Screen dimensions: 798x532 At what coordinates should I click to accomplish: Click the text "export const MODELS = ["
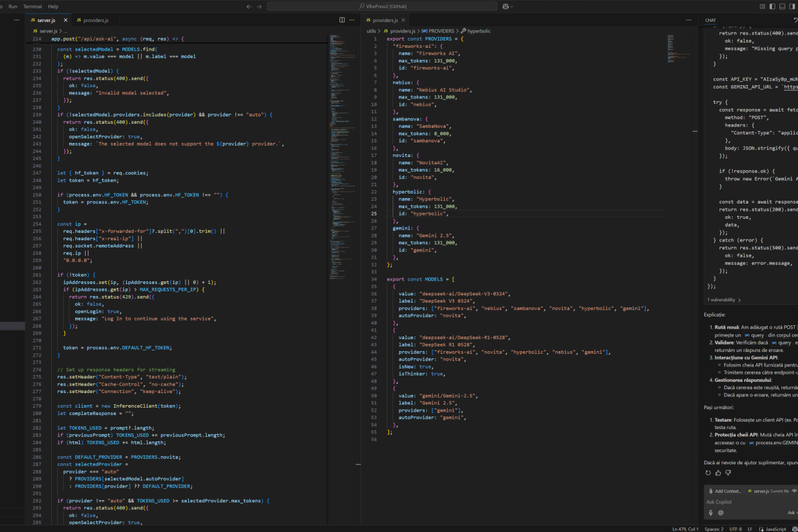point(420,279)
